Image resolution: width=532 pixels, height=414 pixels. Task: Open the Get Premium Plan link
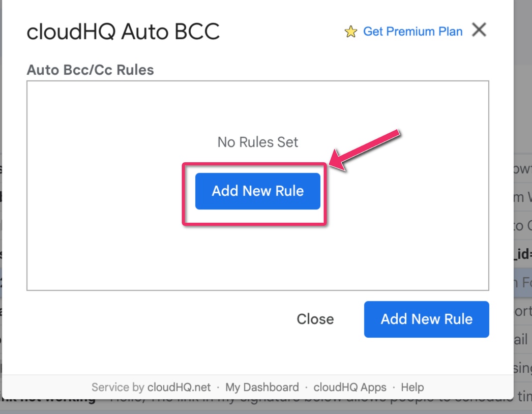[412, 32]
